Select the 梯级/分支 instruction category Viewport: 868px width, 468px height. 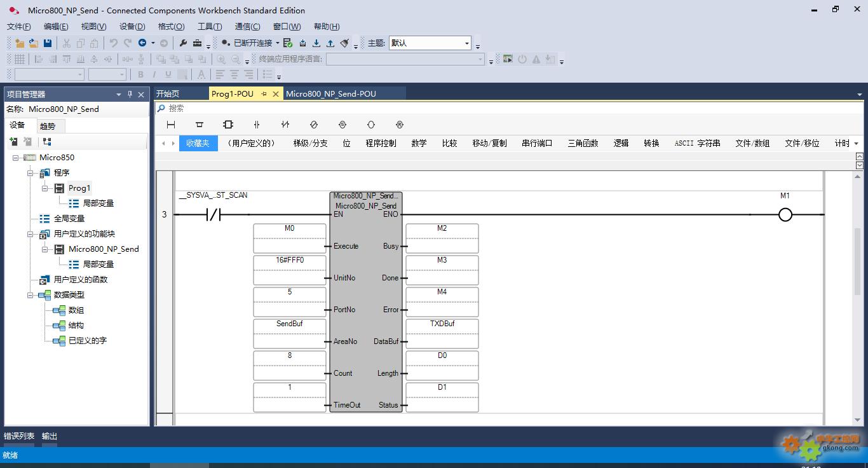(310, 143)
